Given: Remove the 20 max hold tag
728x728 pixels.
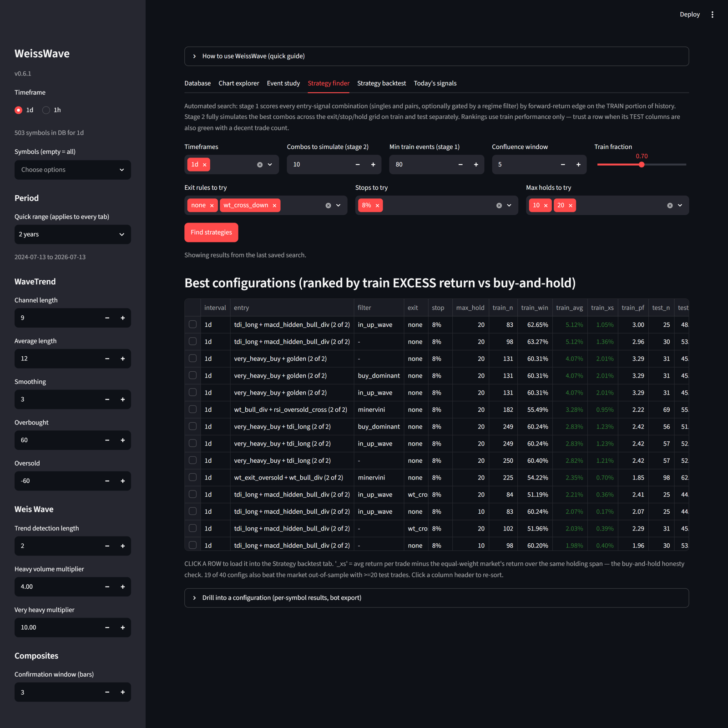Looking at the screenshot, I should click(571, 206).
